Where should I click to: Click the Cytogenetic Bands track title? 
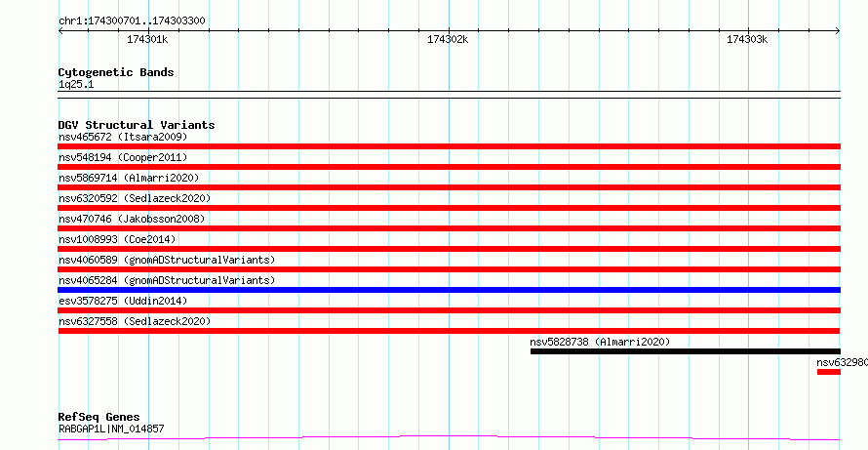(116, 72)
